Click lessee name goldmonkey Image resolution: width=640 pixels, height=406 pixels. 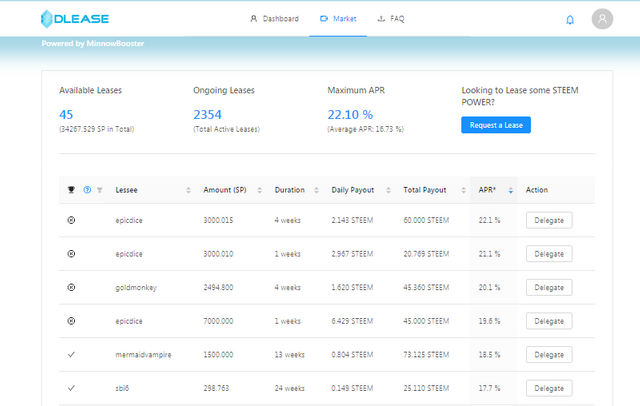pos(136,288)
